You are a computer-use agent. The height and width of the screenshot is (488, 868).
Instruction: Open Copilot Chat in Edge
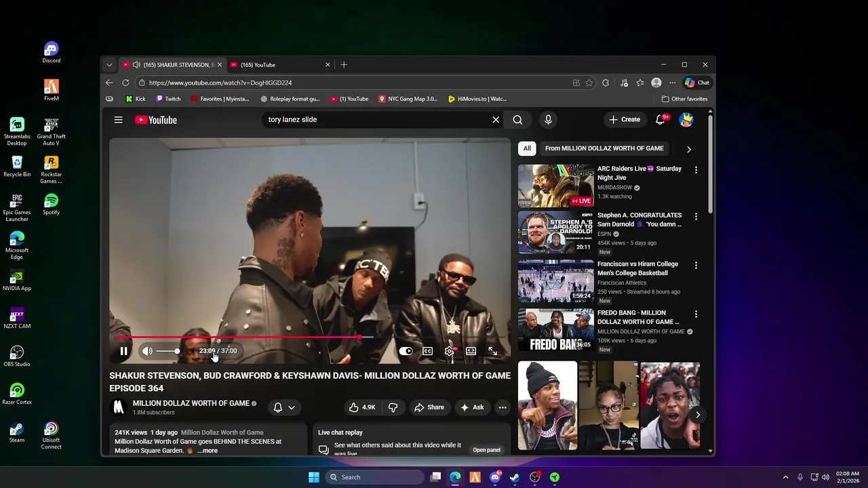pyautogui.click(x=697, y=83)
